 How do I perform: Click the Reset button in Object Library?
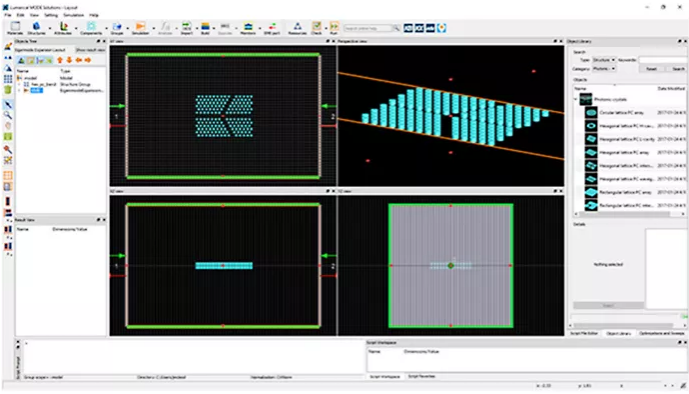[x=651, y=69]
